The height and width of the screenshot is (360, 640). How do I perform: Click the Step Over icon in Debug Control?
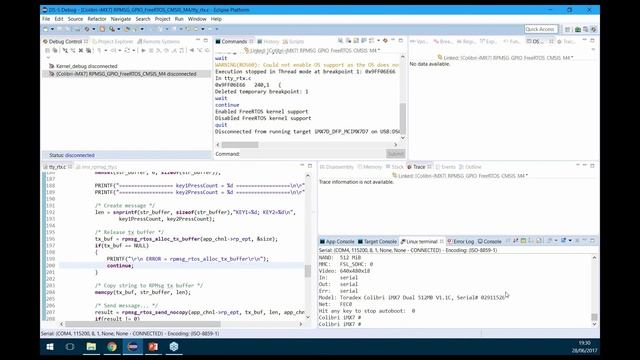click(166, 50)
